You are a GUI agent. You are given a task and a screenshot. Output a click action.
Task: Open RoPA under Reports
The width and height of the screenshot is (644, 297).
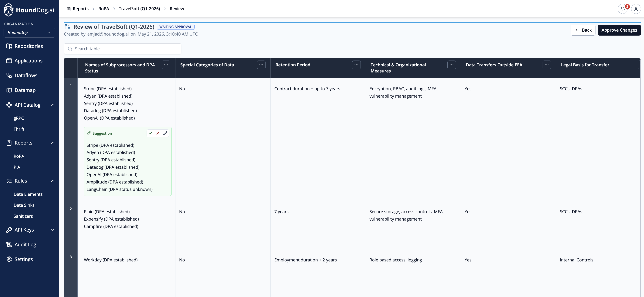(19, 156)
